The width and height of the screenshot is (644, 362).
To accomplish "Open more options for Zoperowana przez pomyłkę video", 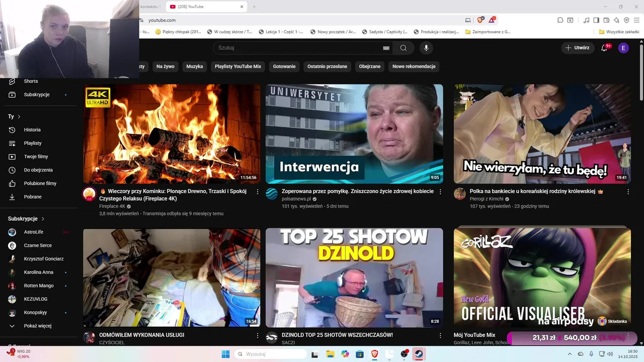I will [x=440, y=192].
